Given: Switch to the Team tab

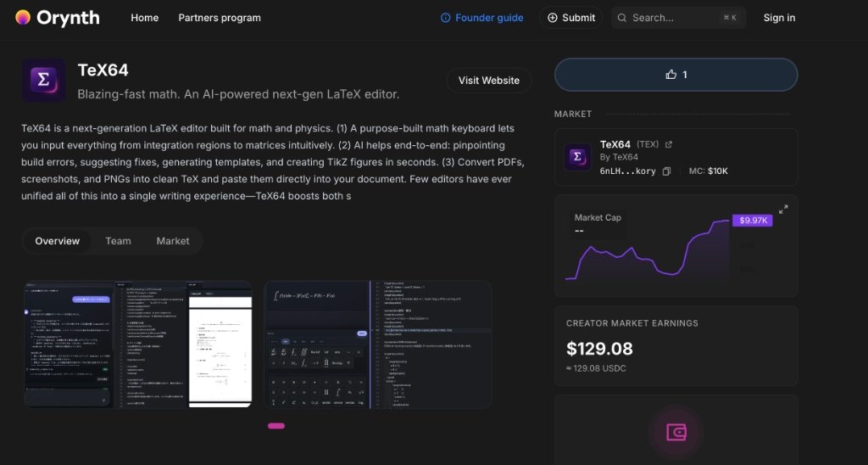Looking at the screenshot, I should tap(118, 241).
